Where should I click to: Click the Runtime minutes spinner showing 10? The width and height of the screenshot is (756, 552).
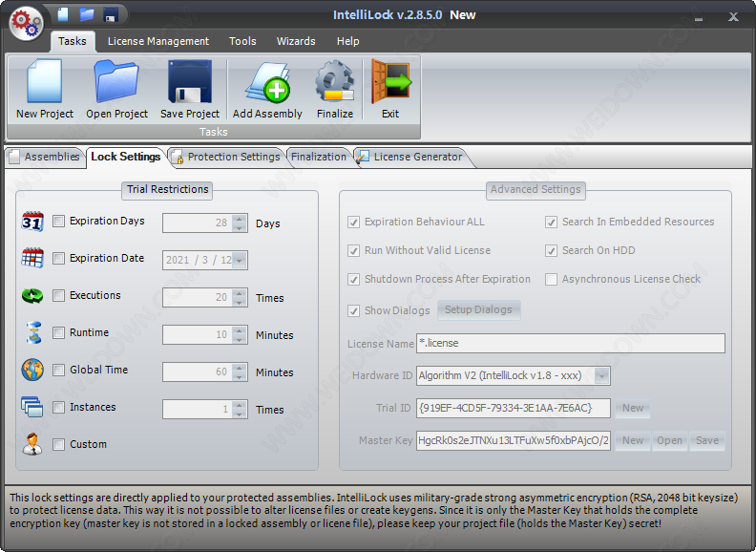click(x=205, y=334)
